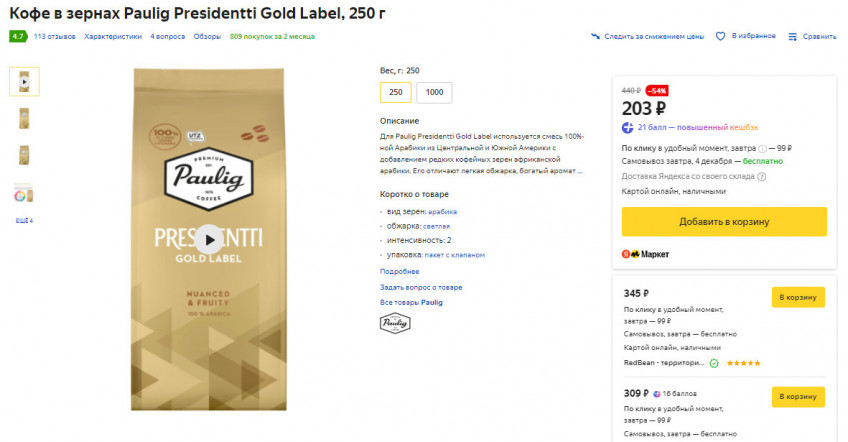Select the 1000 g weight option
This screenshot has height=442, width=848.
click(x=435, y=92)
